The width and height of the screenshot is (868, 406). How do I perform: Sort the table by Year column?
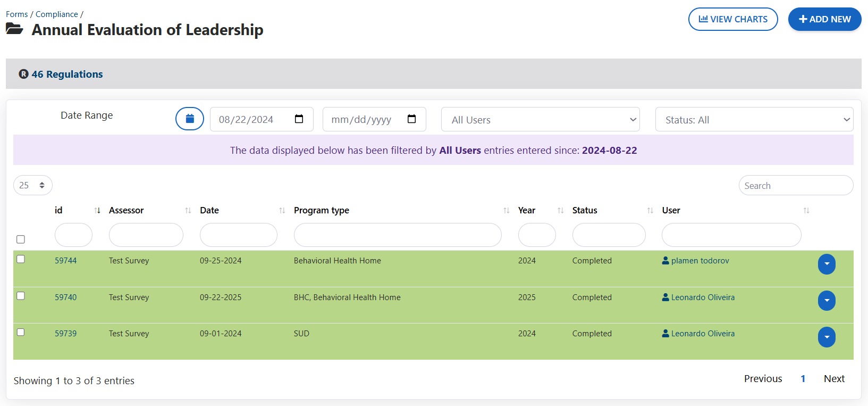tap(560, 211)
